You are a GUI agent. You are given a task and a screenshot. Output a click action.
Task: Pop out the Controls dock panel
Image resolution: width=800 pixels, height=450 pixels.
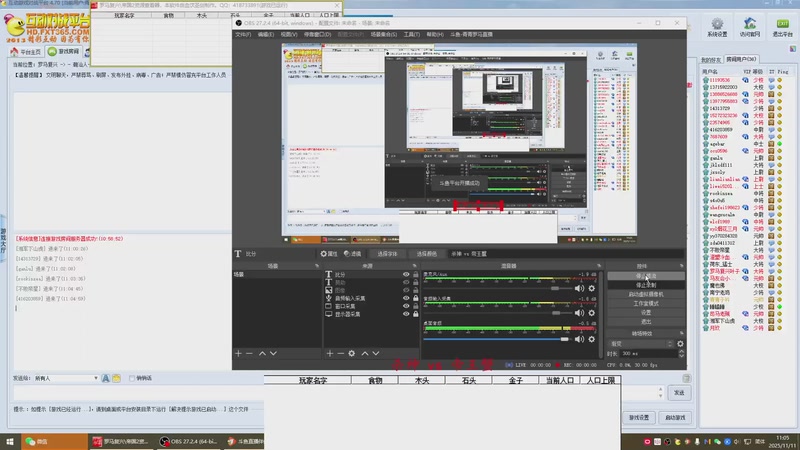[681, 266]
